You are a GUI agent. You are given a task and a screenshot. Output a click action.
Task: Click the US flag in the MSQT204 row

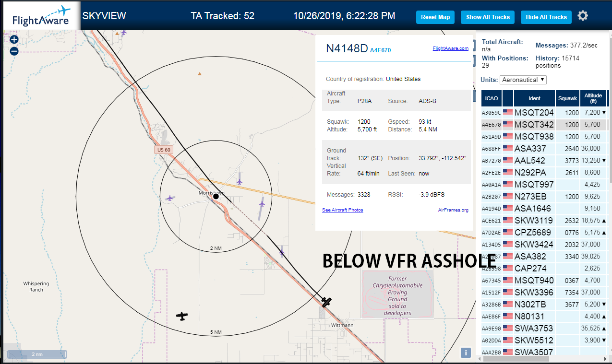(x=508, y=112)
